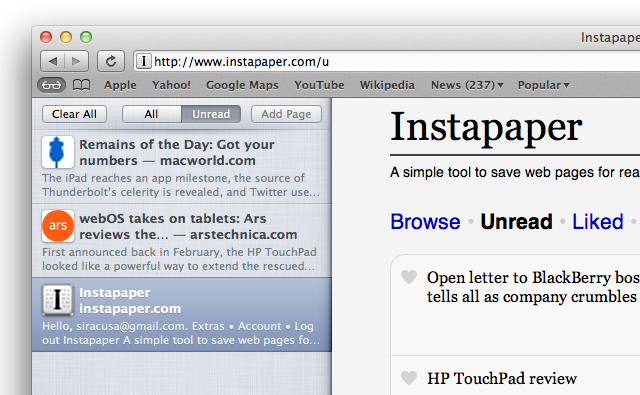Show Unread reading list items
The height and width of the screenshot is (395, 640).
pyautogui.click(x=211, y=114)
